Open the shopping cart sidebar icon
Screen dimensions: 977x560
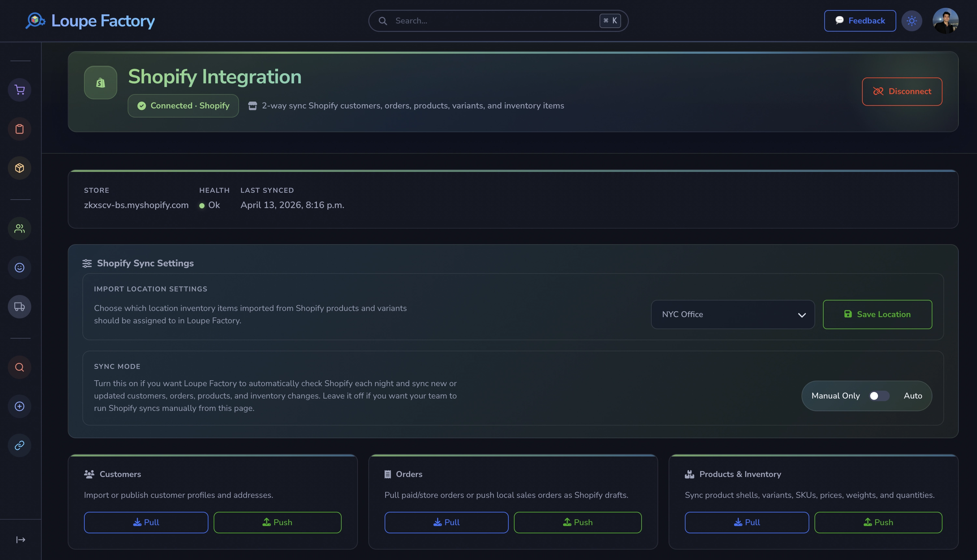pyautogui.click(x=20, y=90)
